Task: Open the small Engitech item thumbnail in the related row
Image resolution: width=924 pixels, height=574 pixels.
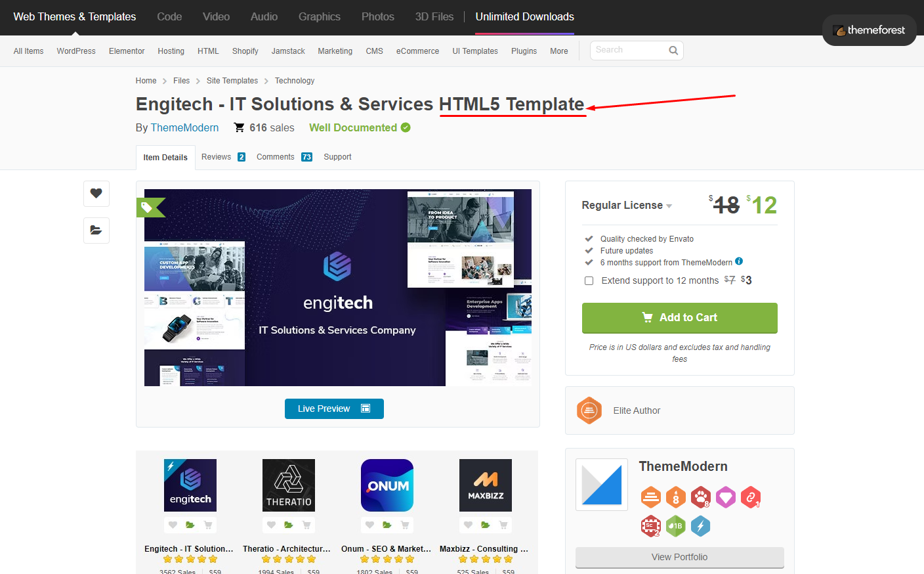Action: click(x=190, y=485)
